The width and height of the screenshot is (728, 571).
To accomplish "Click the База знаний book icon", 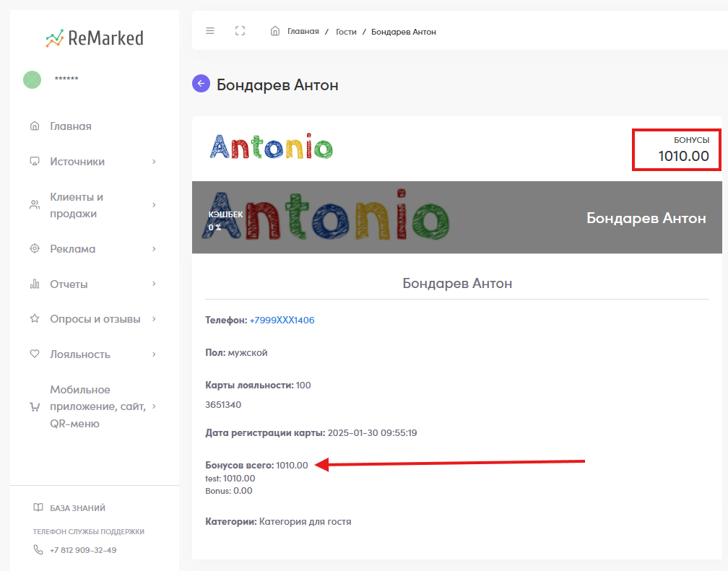I will click(x=38, y=507).
